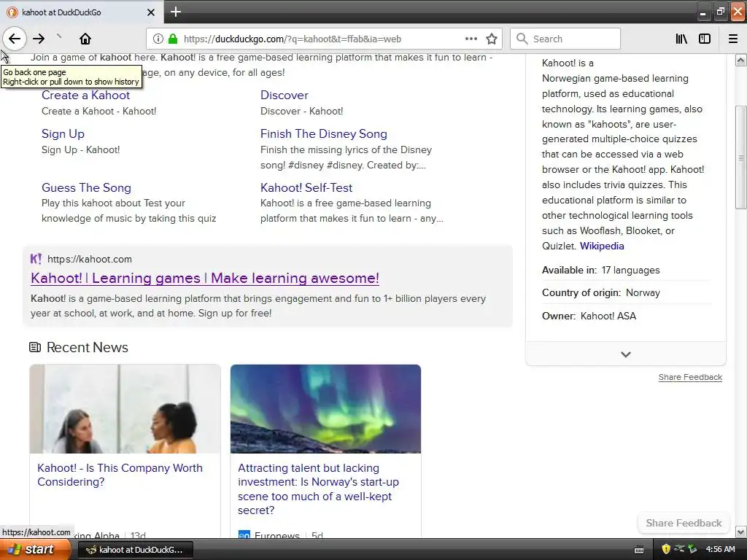747x560 pixels.
Task: Open a new tab with plus button
Action: tap(175, 12)
